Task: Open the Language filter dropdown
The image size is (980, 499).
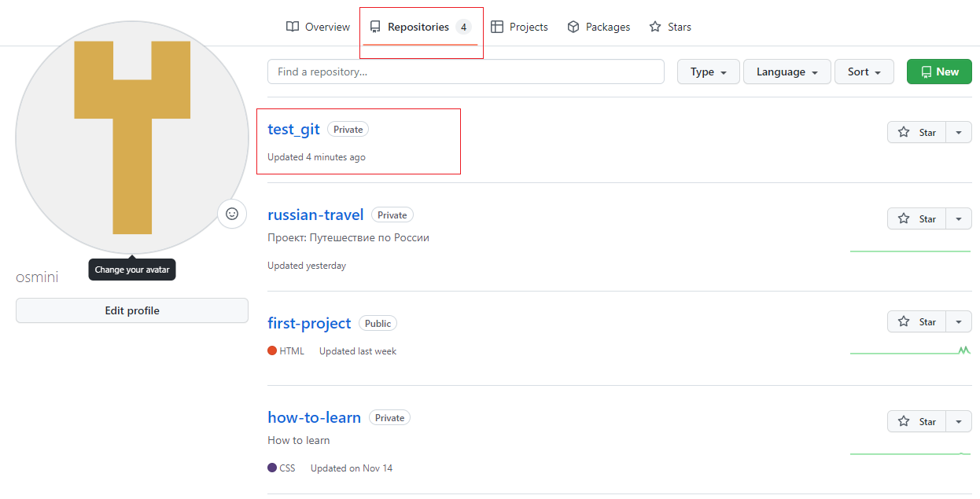Action: click(787, 72)
